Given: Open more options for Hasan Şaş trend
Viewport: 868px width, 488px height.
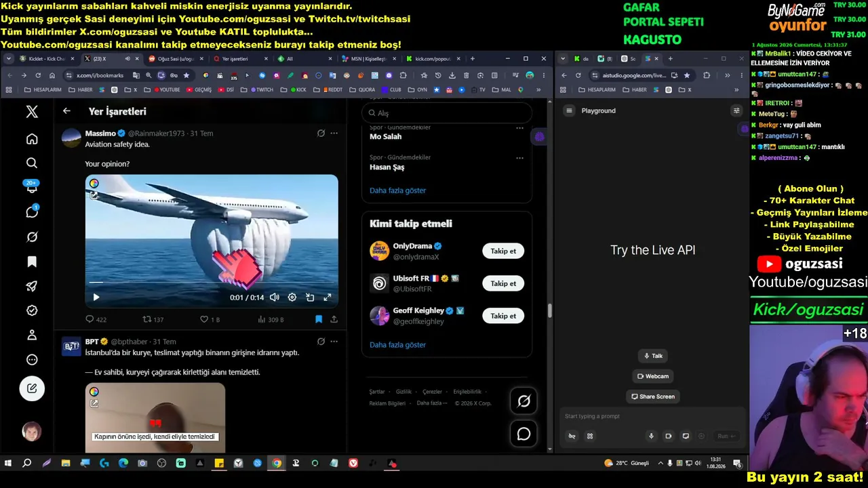Looking at the screenshot, I should 519,158.
